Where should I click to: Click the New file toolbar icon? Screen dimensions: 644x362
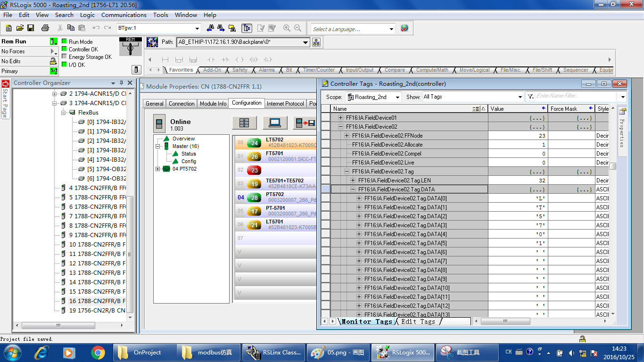pos(9,28)
